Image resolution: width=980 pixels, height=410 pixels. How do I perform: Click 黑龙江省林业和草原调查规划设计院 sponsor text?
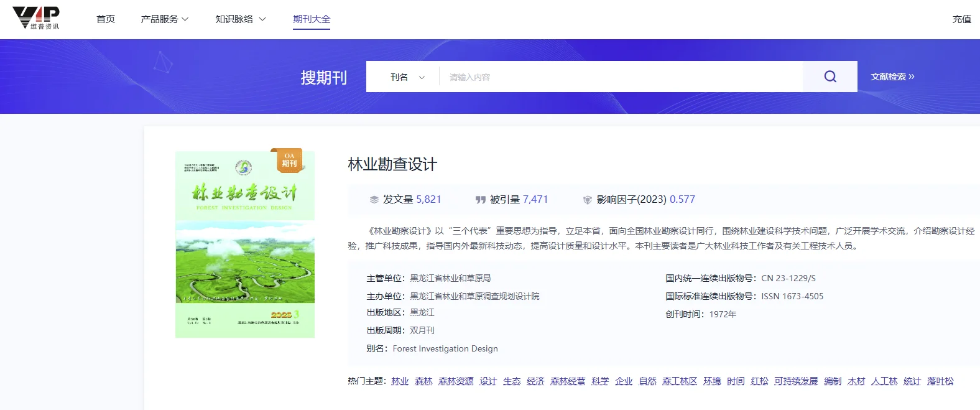point(474,296)
